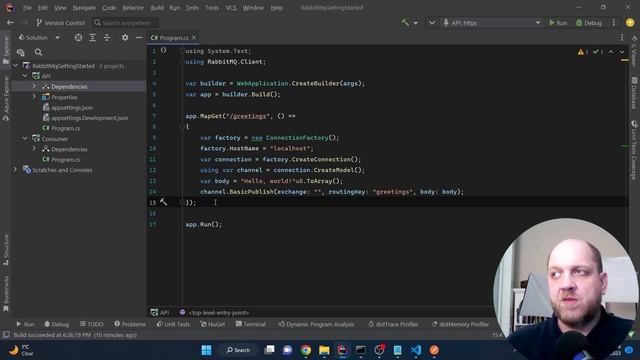Expand the chevron left of 'API: https'

click(432, 23)
